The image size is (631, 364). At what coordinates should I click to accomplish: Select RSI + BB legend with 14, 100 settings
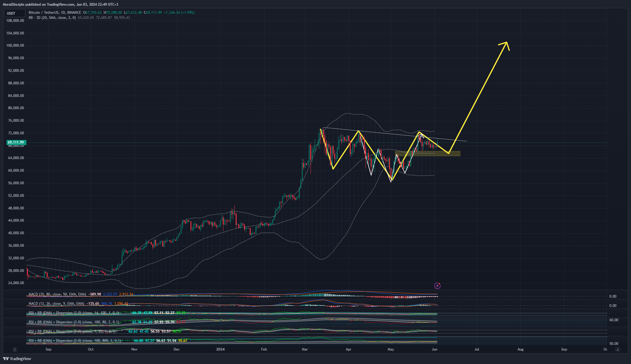(74, 313)
